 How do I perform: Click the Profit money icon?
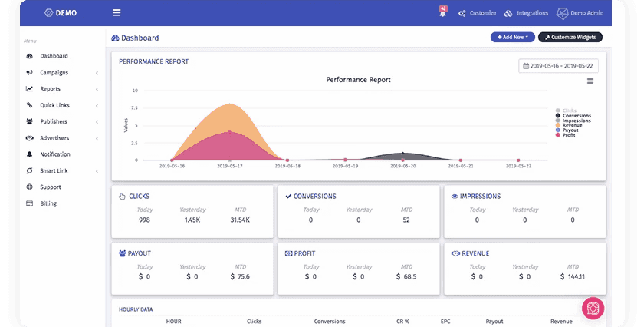289,253
